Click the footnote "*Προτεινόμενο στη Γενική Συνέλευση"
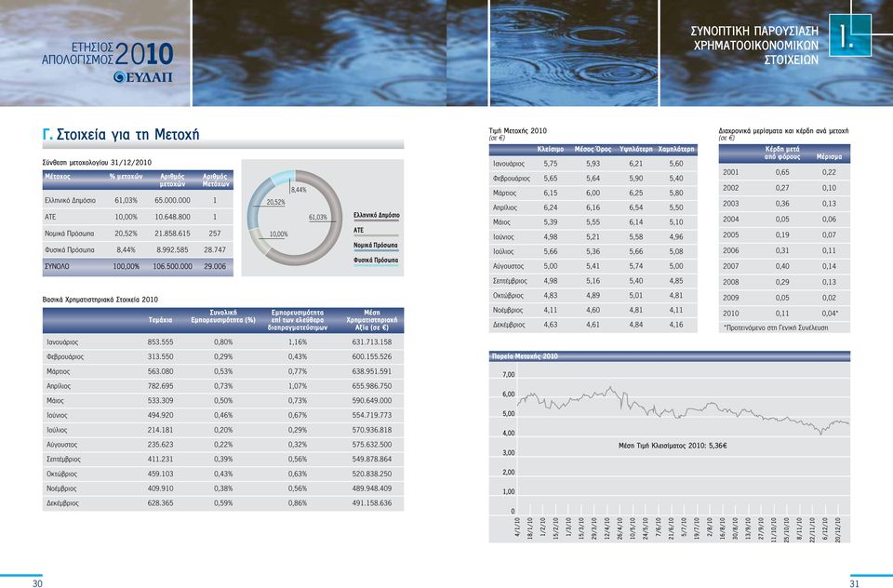This screenshot has height=588, width=893. pos(776,328)
